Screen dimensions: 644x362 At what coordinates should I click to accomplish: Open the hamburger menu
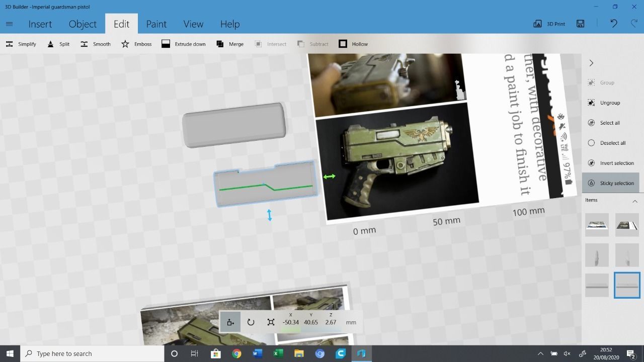pyautogui.click(x=9, y=24)
